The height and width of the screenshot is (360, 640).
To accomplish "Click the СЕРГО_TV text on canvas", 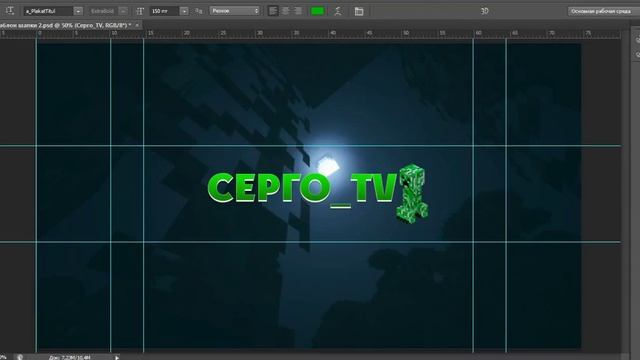I will (302, 189).
